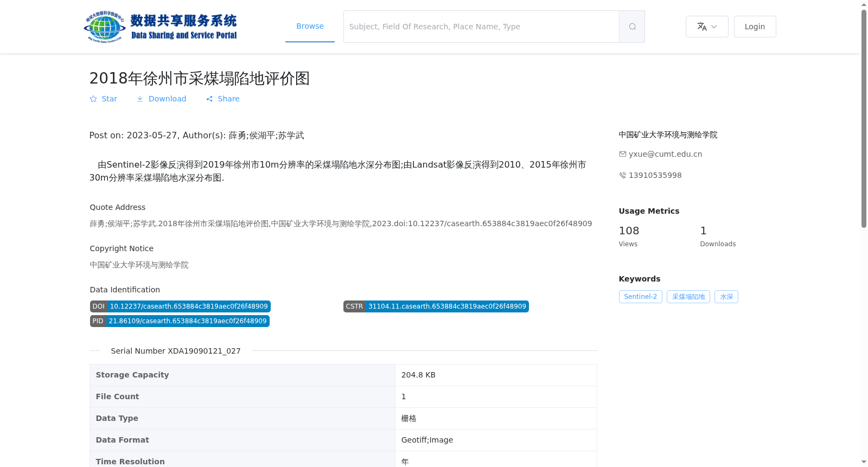Image resolution: width=868 pixels, height=467 pixels.
Task: Click the File Count row label
Action: [x=117, y=396]
